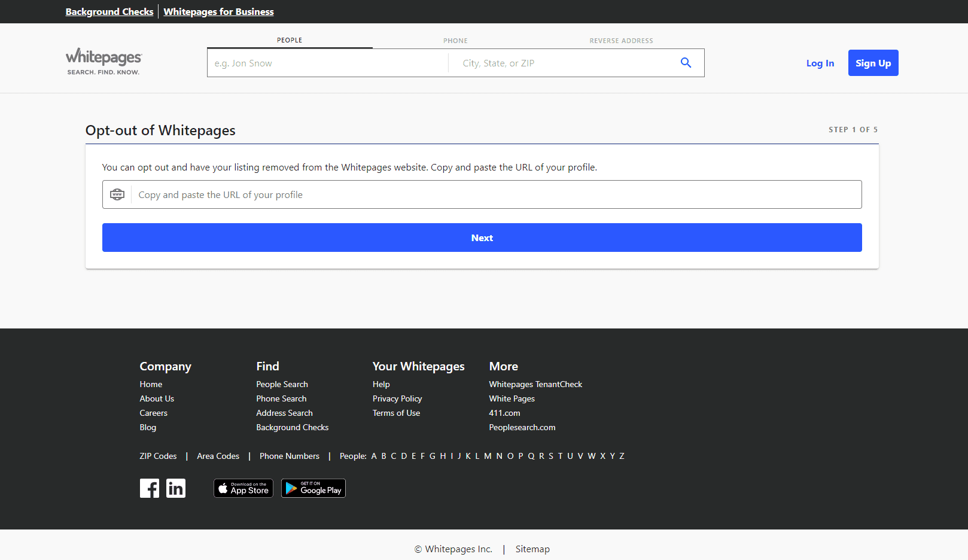This screenshot has width=968, height=560.
Task: Open the Whitepages LinkedIn icon
Action: pyautogui.click(x=176, y=488)
